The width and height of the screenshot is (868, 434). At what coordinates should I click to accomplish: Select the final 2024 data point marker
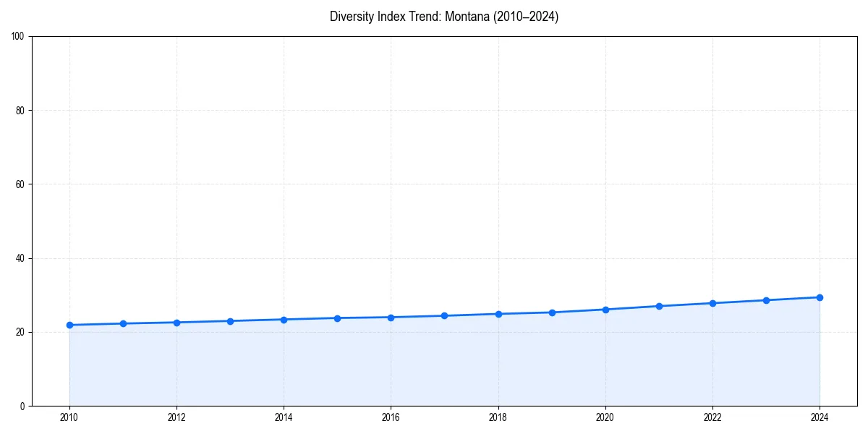click(819, 297)
